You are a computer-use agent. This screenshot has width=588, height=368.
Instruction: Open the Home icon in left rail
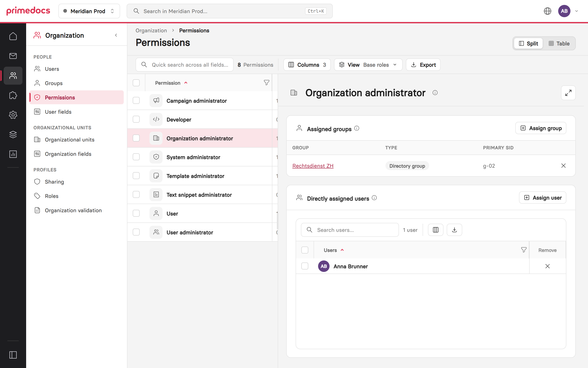point(13,36)
